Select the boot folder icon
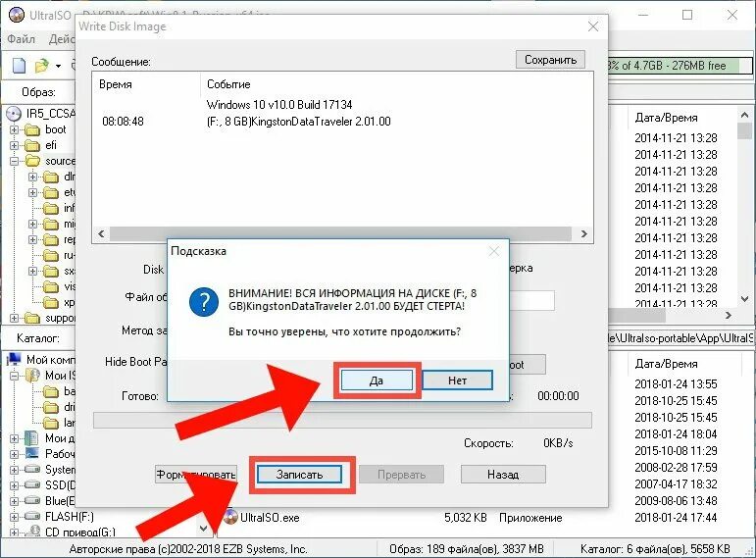The height and width of the screenshot is (558, 756). tap(31, 129)
